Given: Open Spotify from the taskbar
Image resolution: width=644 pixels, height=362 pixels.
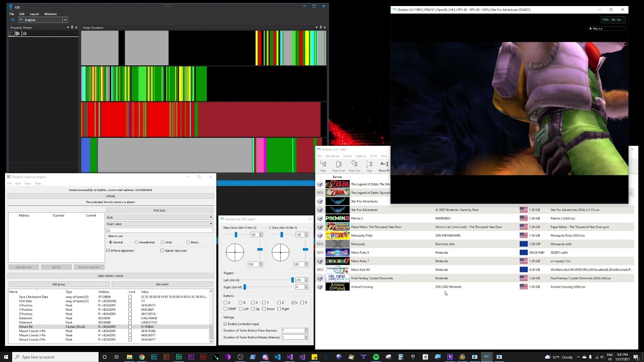Looking at the screenshot, I should (376, 357).
